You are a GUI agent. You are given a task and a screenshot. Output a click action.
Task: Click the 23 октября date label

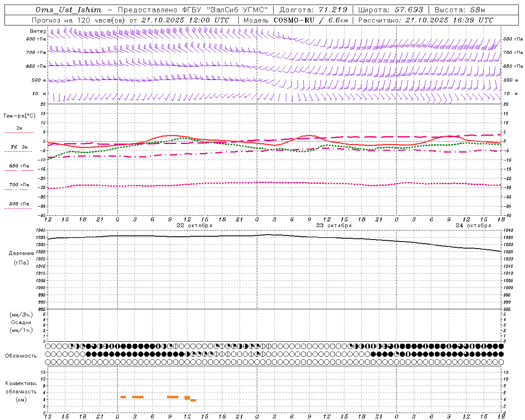point(334,226)
